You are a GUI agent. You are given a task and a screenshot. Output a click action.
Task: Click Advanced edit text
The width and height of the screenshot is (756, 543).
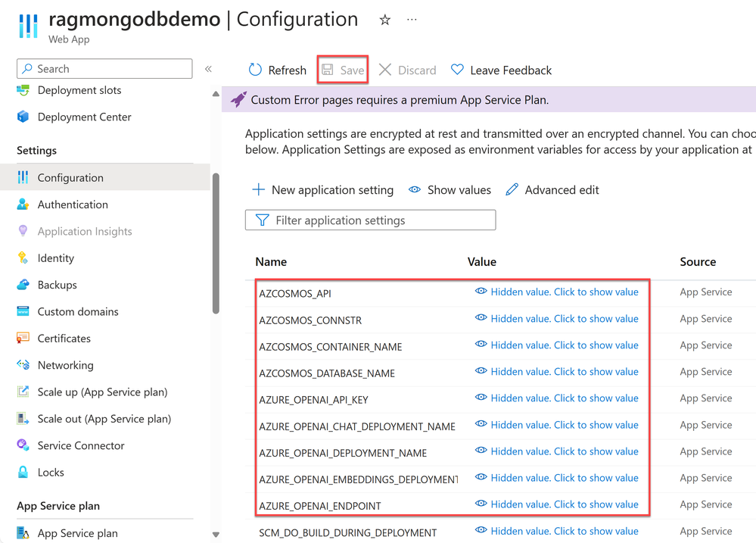click(x=562, y=190)
